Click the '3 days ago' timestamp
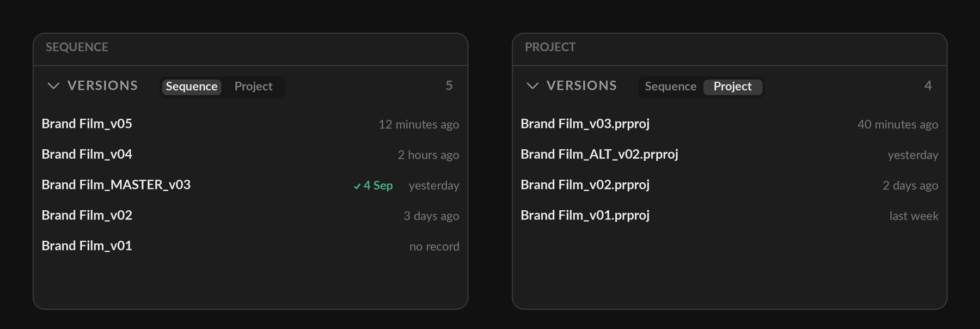980x329 pixels. pos(431,216)
